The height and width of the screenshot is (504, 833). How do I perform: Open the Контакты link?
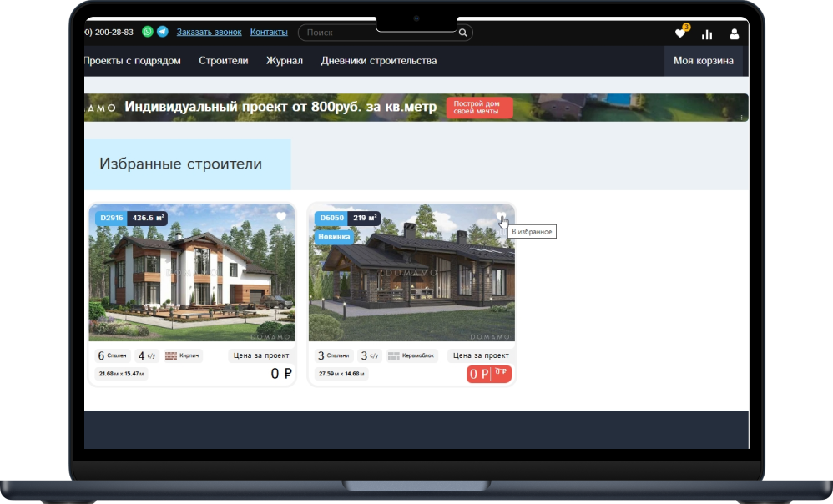coord(269,31)
